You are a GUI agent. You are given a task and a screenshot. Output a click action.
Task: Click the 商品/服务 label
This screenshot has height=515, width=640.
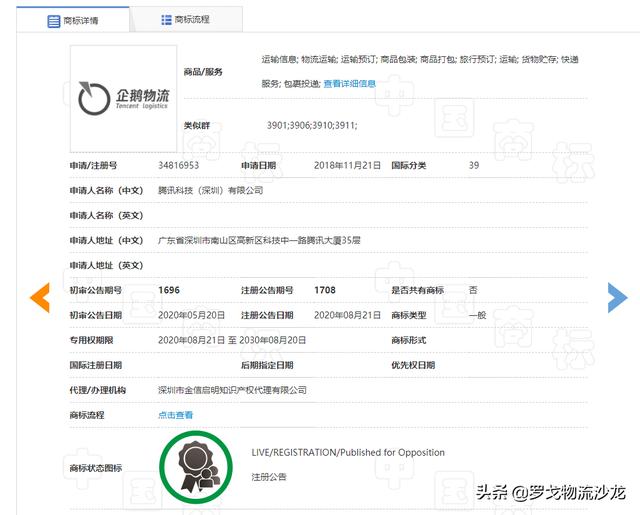(203, 72)
